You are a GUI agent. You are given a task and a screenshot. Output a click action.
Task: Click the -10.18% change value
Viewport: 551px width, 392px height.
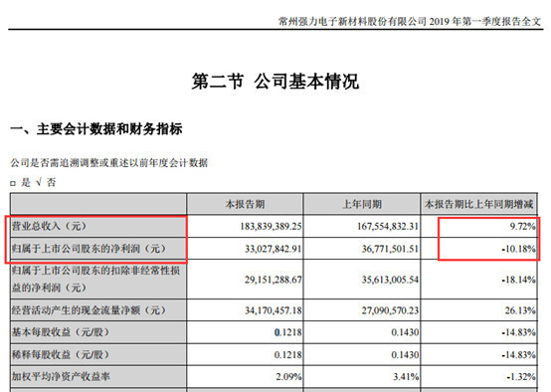pyautogui.click(x=518, y=249)
